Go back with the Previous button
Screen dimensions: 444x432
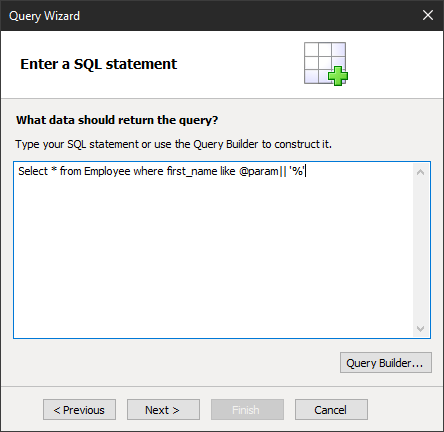(x=79, y=410)
